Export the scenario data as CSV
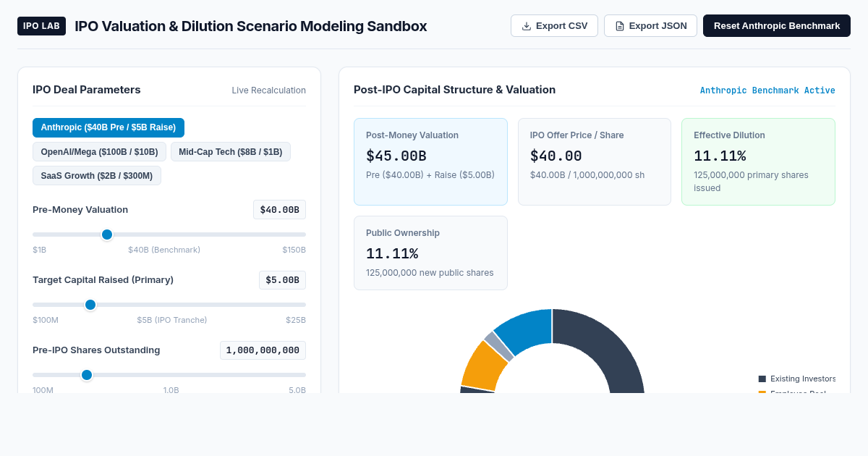 pos(554,26)
